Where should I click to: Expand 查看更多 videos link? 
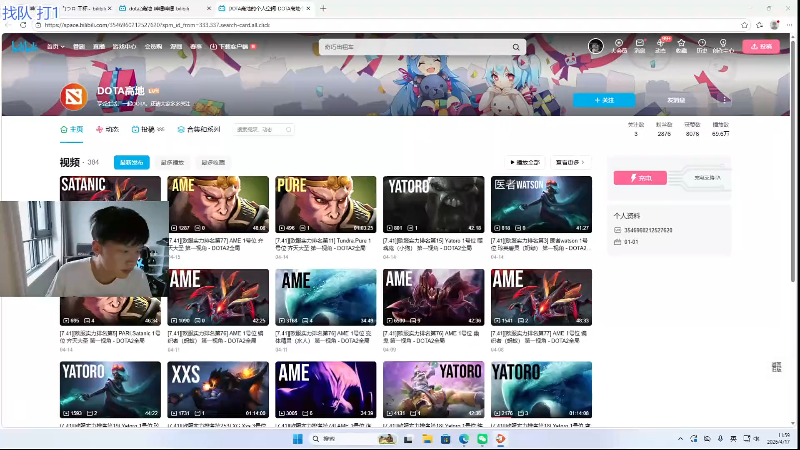click(x=570, y=162)
